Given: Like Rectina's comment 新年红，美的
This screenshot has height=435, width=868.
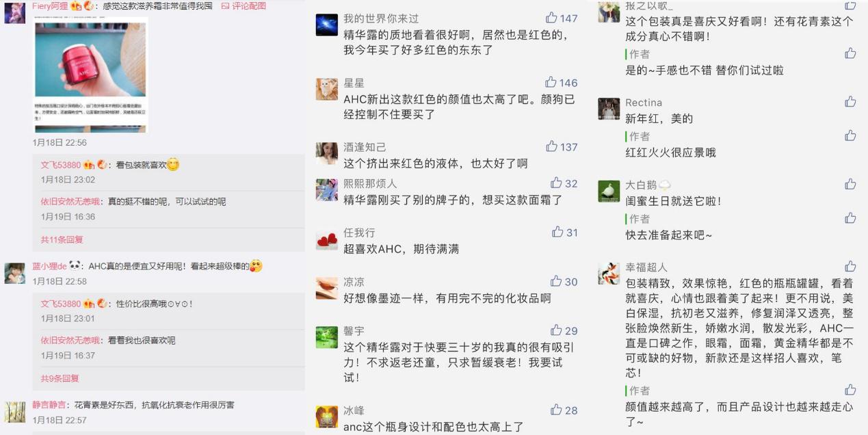Looking at the screenshot, I should click(x=850, y=102).
